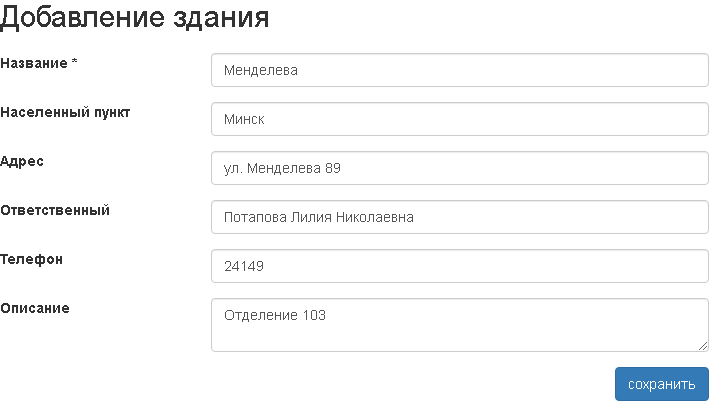Click the Адрес input field
The width and height of the screenshot is (714, 404).
(x=460, y=168)
